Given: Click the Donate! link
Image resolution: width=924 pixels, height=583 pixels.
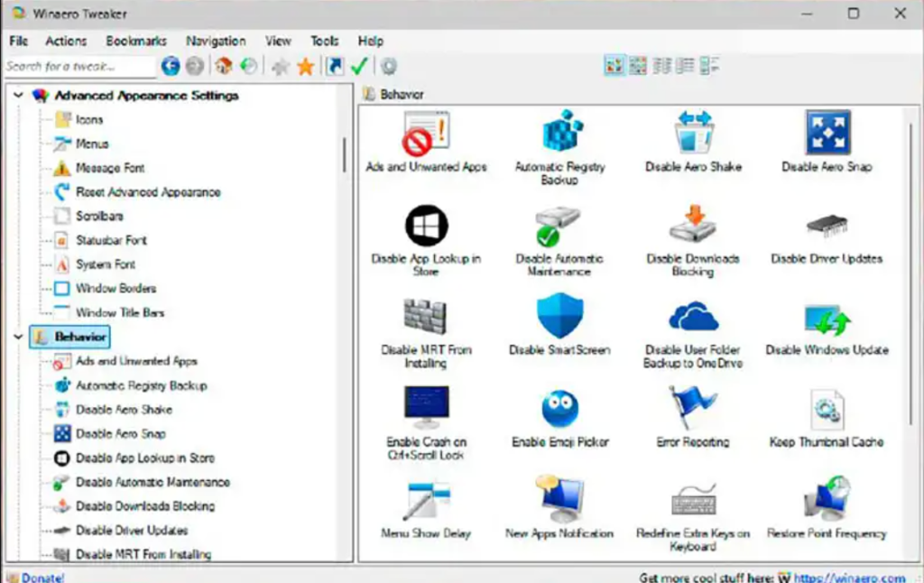Looking at the screenshot, I should pyautogui.click(x=42, y=577).
